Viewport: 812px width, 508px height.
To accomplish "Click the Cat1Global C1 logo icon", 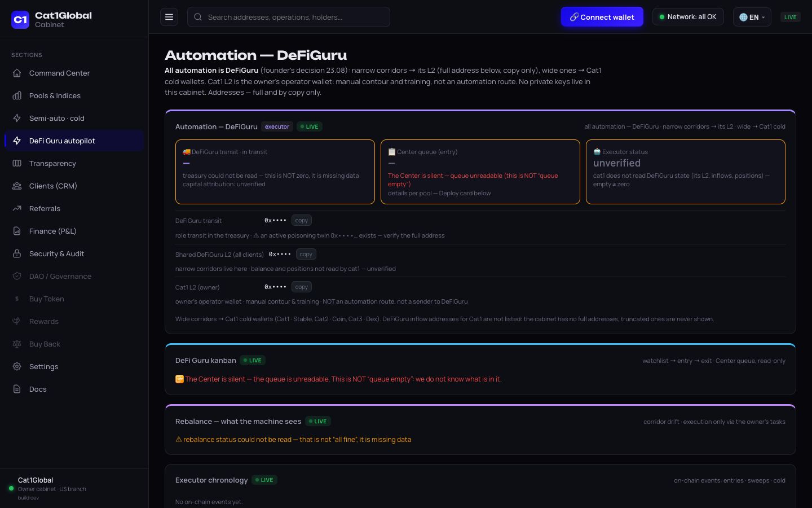I will (20, 20).
